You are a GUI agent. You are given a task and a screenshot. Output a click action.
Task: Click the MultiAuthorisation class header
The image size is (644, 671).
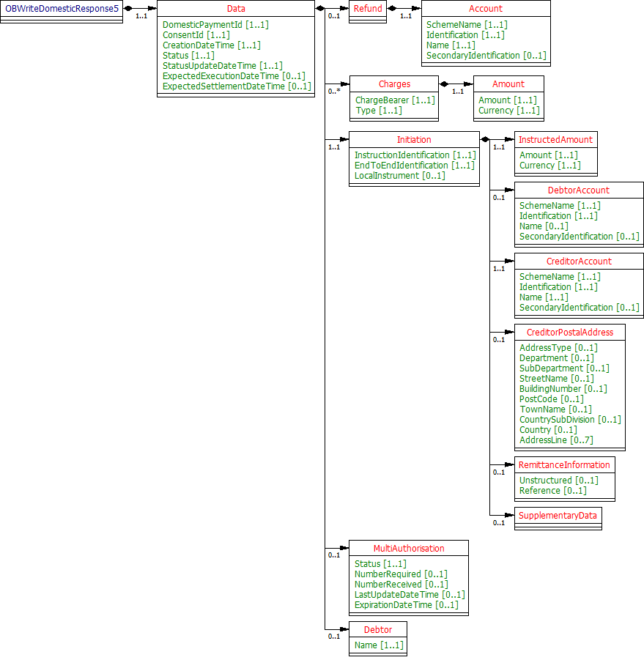[408, 548]
